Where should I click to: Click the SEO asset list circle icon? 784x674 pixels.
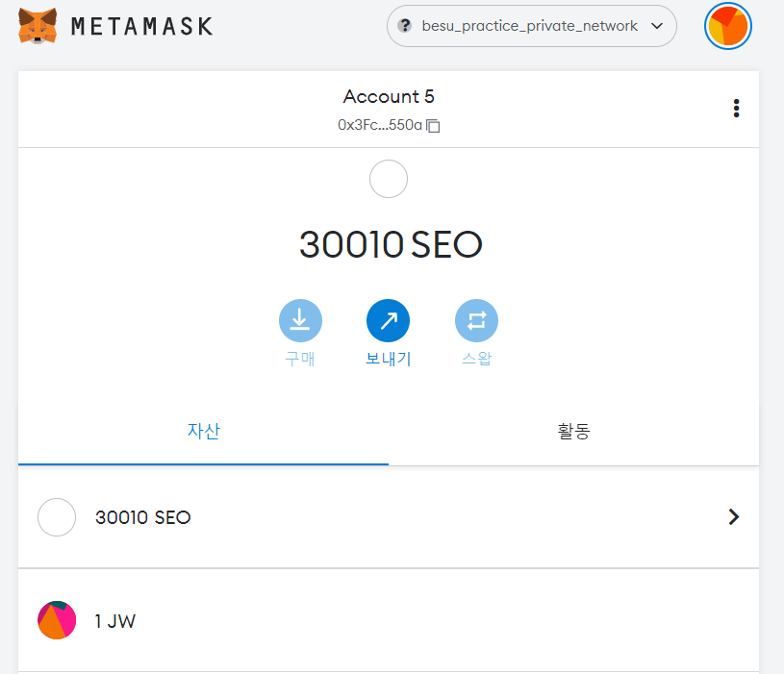[x=57, y=517]
